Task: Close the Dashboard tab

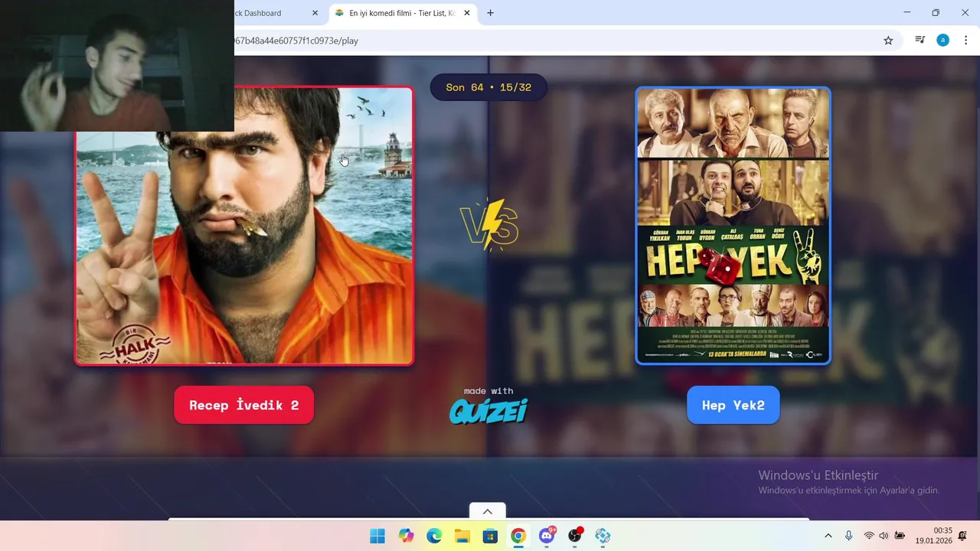Action: point(315,13)
